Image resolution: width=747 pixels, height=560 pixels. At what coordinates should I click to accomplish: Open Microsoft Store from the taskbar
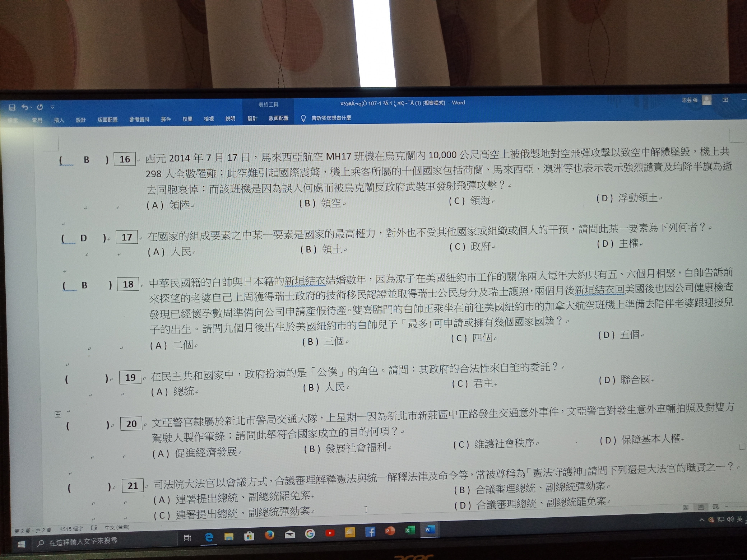249,536
